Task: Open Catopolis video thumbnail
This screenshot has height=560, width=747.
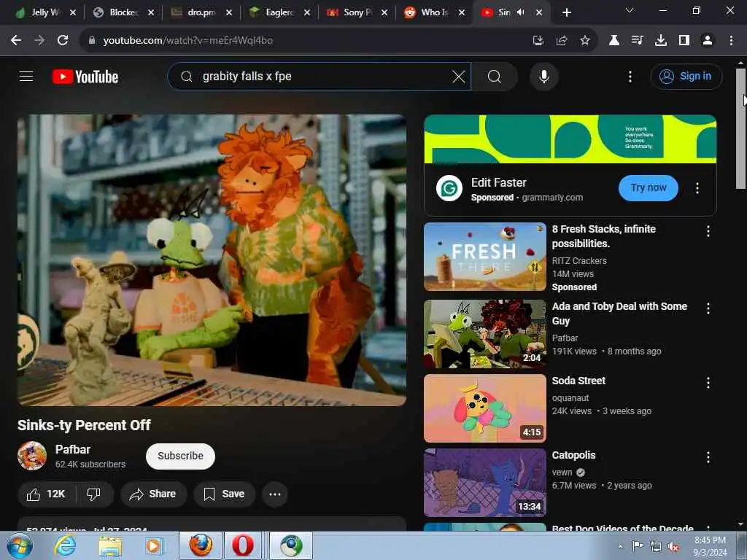Action: 484,482
